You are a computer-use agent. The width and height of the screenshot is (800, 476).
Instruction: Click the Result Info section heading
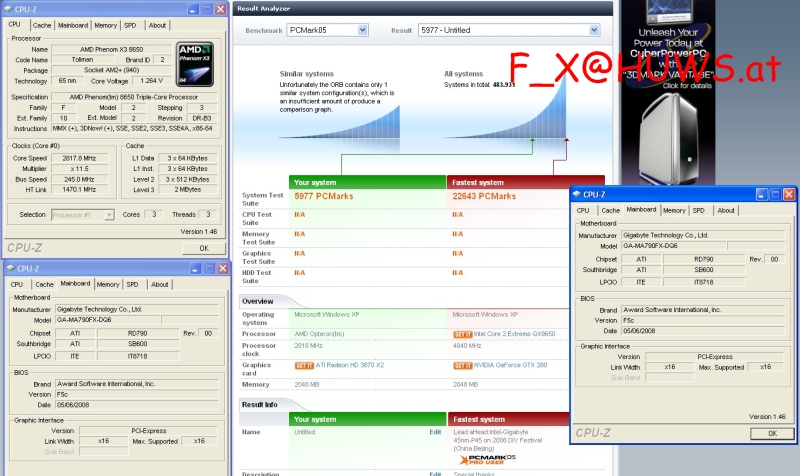pyautogui.click(x=260, y=405)
